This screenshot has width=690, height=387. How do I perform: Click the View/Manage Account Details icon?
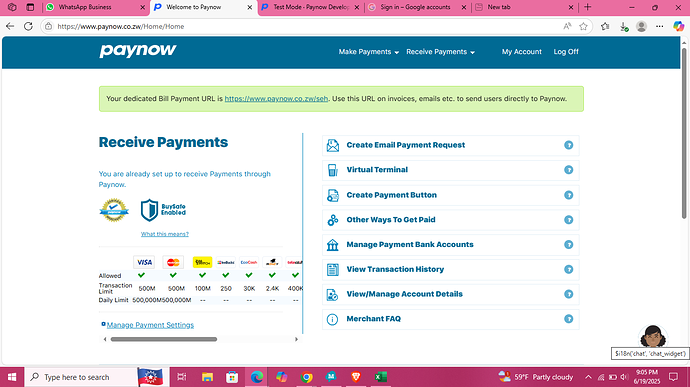pyautogui.click(x=333, y=294)
